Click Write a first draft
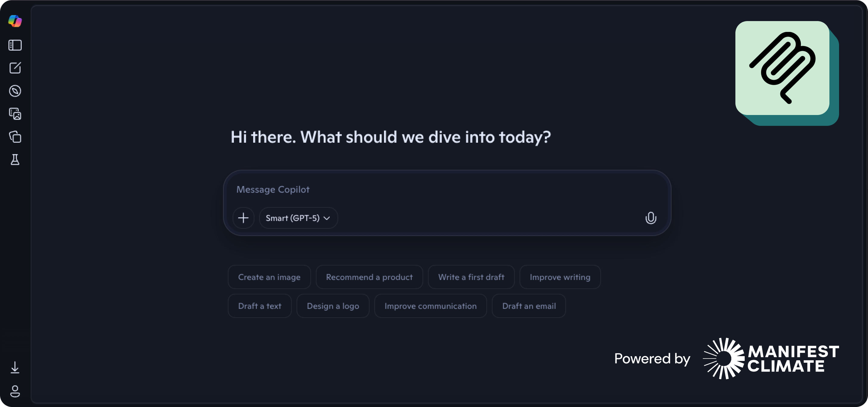868x407 pixels. pos(471,277)
